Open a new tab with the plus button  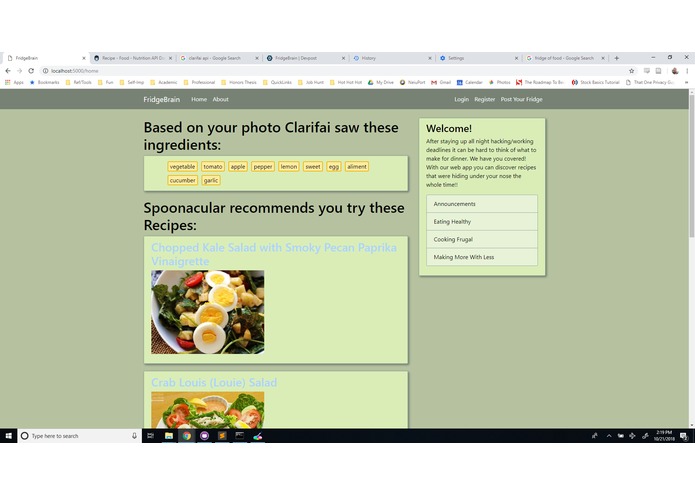point(617,58)
